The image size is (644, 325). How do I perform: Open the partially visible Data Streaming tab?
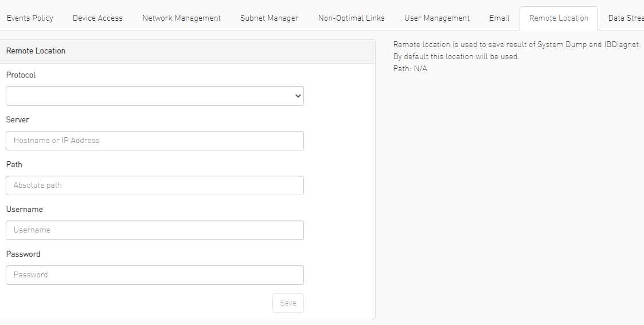coord(625,18)
